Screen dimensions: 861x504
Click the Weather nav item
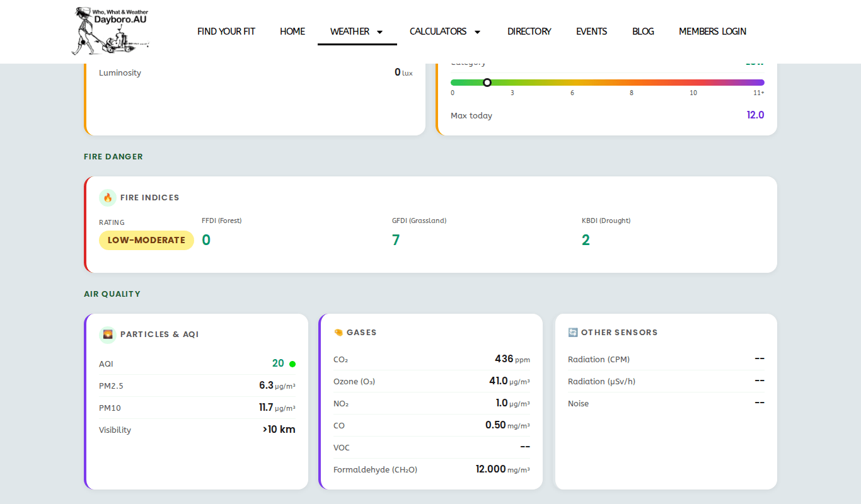[350, 31]
